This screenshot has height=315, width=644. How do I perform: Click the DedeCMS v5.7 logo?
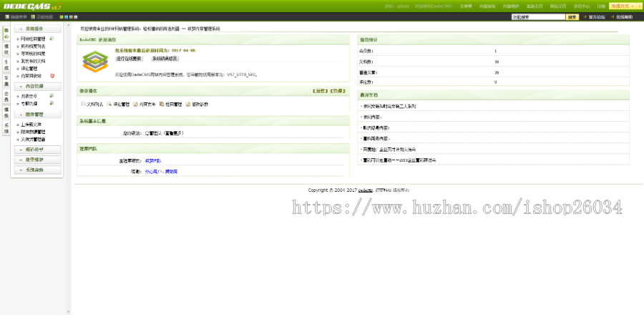click(32, 6)
